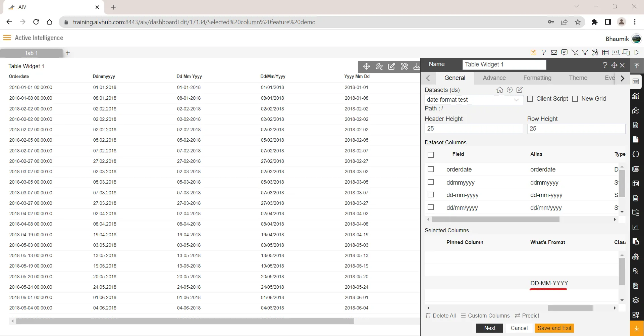Click the preview play triangle icon
The image size is (644, 336).
pos(637,52)
